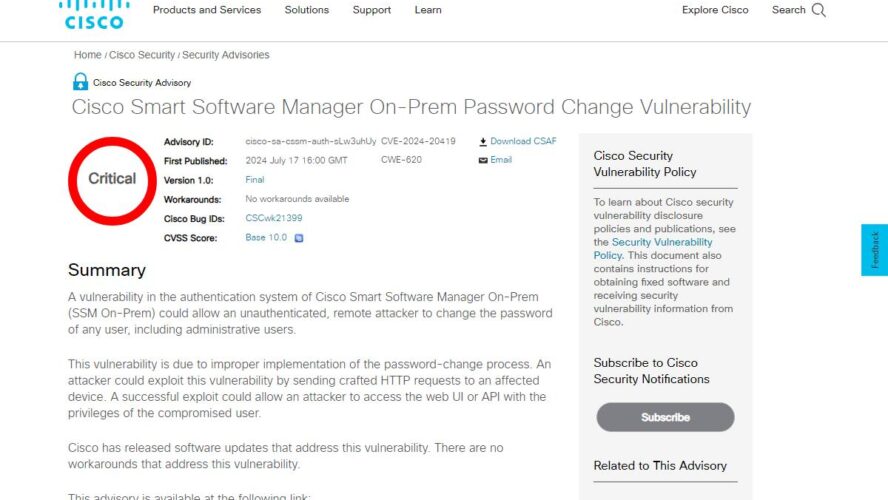Open Cisco bug ID CSCwk21399

[x=274, y=218]
